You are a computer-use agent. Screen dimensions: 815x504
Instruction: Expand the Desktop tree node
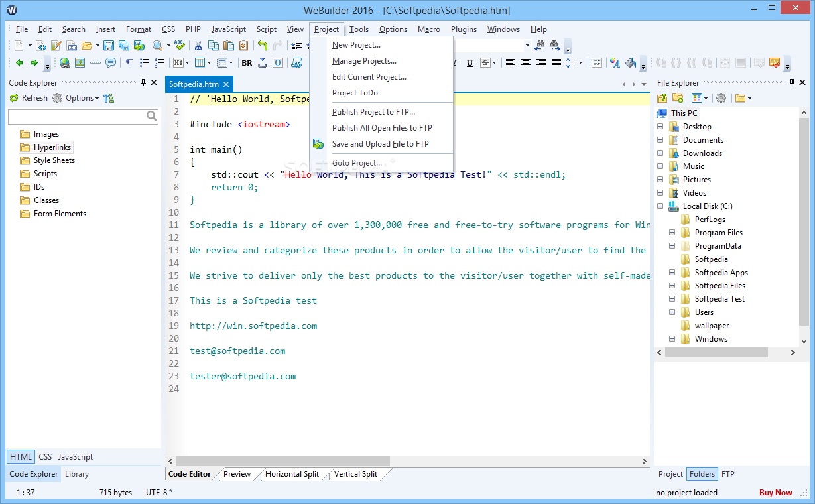coord(660,127)
